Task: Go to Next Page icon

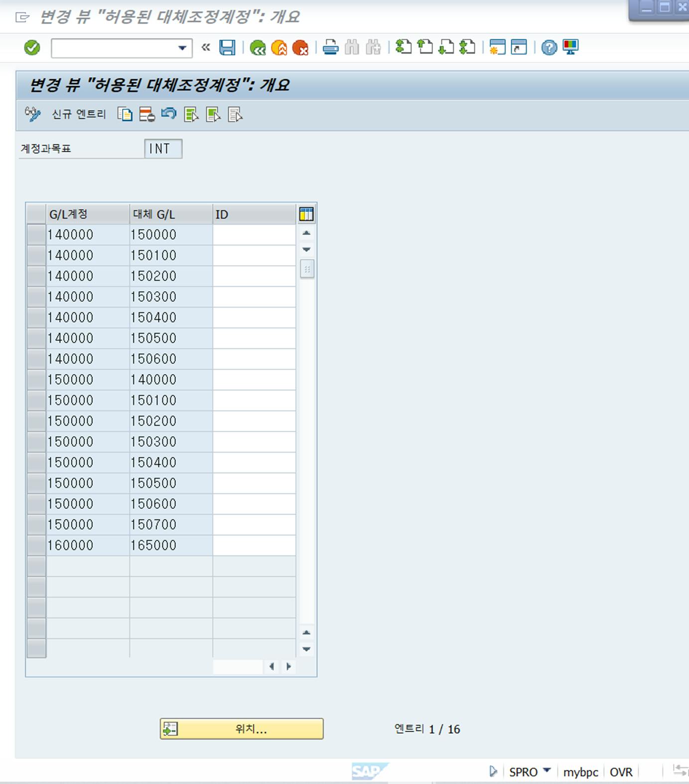Action: 446,47
